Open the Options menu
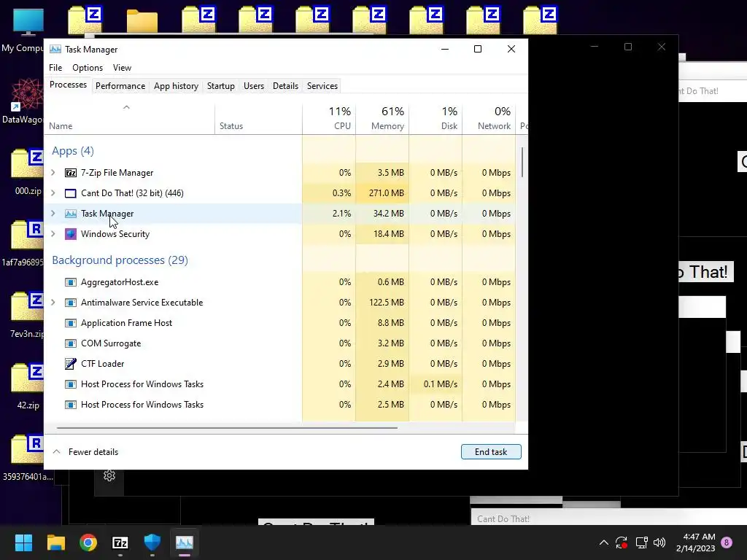The image size is (747, 560). [x=88, y=68]
